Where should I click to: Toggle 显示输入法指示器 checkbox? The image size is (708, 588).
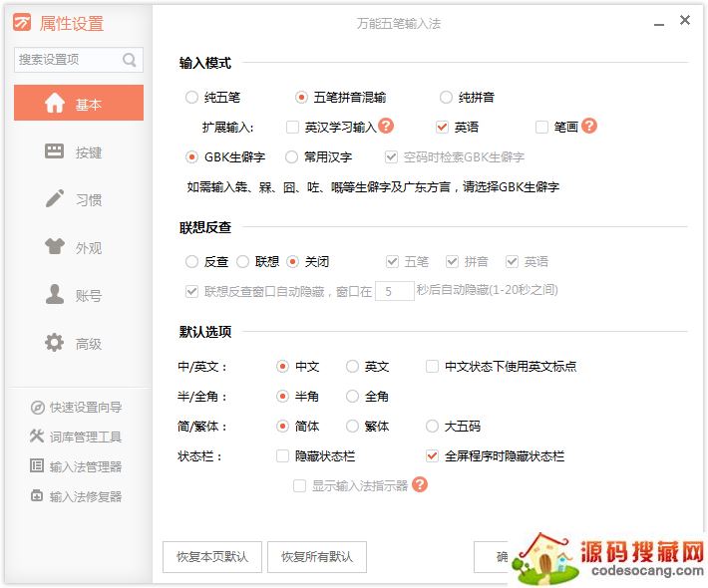(300, 486)
